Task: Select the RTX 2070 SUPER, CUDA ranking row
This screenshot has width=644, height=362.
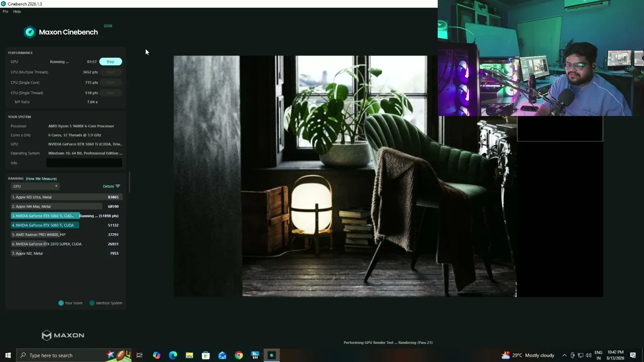Action: (x=65, y=244)
